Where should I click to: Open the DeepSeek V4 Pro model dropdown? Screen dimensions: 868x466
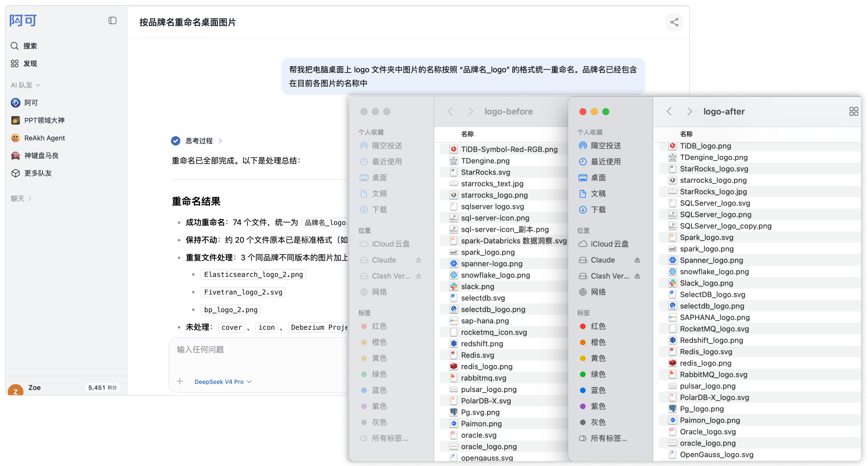click(x=223, y=382)
